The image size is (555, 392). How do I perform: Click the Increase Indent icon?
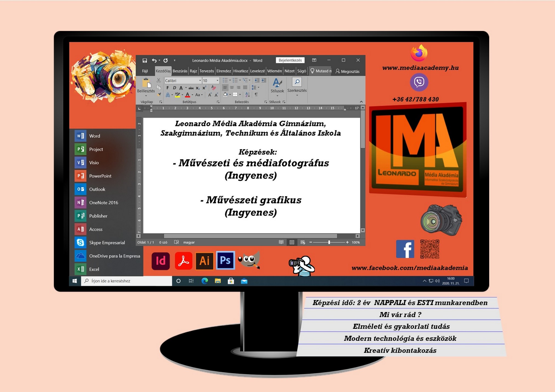[x=264, y=80]
